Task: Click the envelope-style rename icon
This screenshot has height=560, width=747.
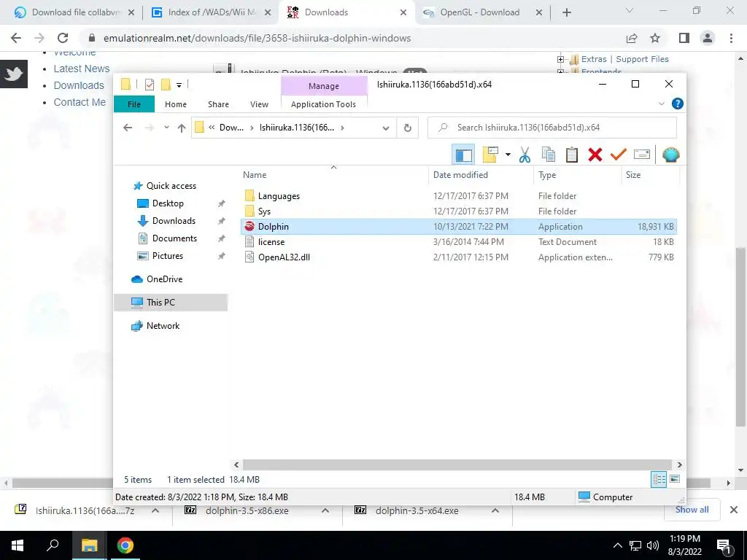Action: [x=642, y=155]
